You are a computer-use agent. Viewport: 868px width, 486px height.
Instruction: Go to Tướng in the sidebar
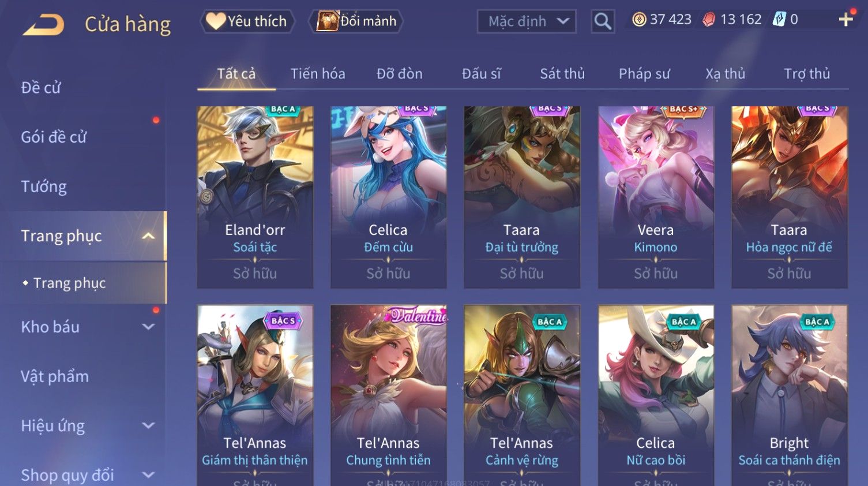click(44, 186)
